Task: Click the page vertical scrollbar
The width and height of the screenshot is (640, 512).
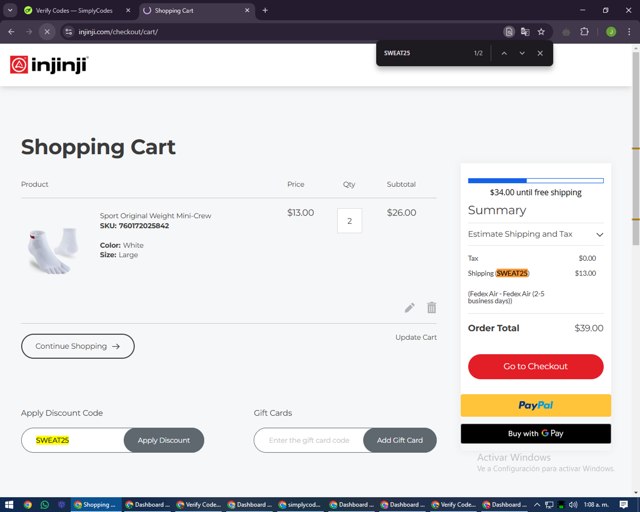Action: [636, 149]
